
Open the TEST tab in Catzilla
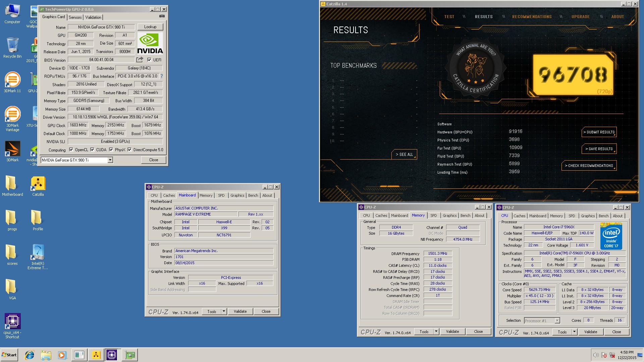449,17
